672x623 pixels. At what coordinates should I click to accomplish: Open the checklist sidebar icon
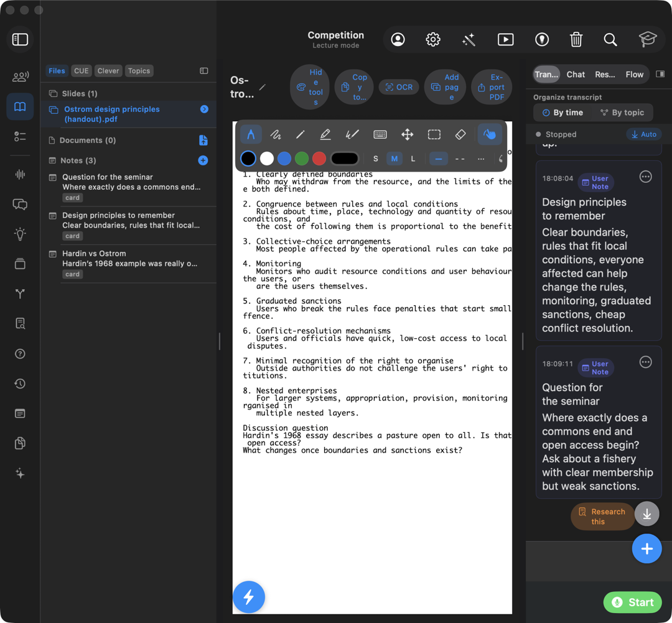click(20, 136)
